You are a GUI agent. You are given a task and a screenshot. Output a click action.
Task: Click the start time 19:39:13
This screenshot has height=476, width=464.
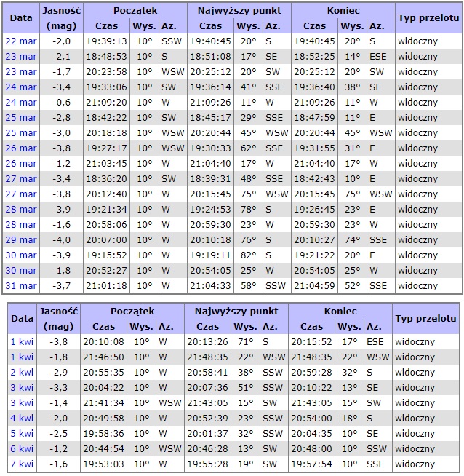click(106, 41)
